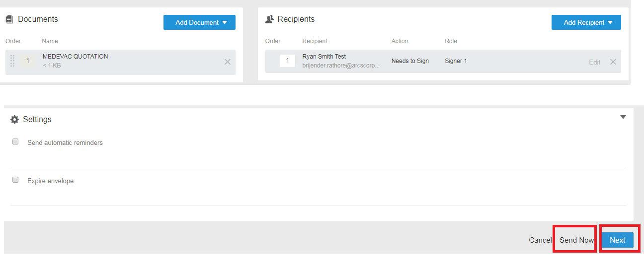This screenshot has height=271, width=644.
Task: Enable Send automatic reminders checkbox
Action: click(15, 141)
